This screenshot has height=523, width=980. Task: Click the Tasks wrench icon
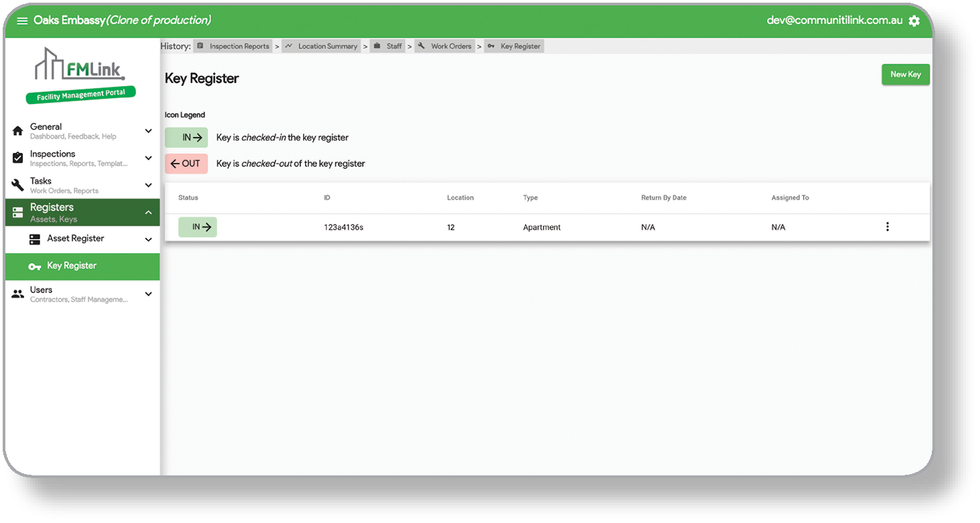18,185
